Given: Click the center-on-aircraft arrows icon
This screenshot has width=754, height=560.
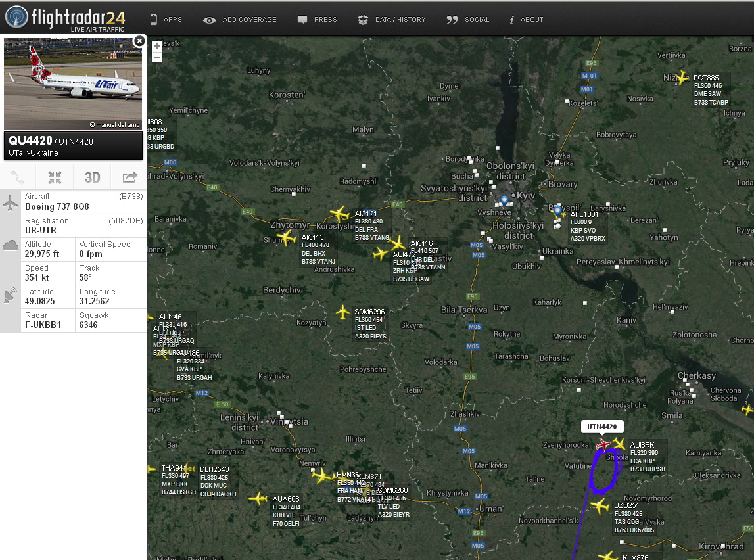Looking at the screenshot, I should tap(55, 177).
